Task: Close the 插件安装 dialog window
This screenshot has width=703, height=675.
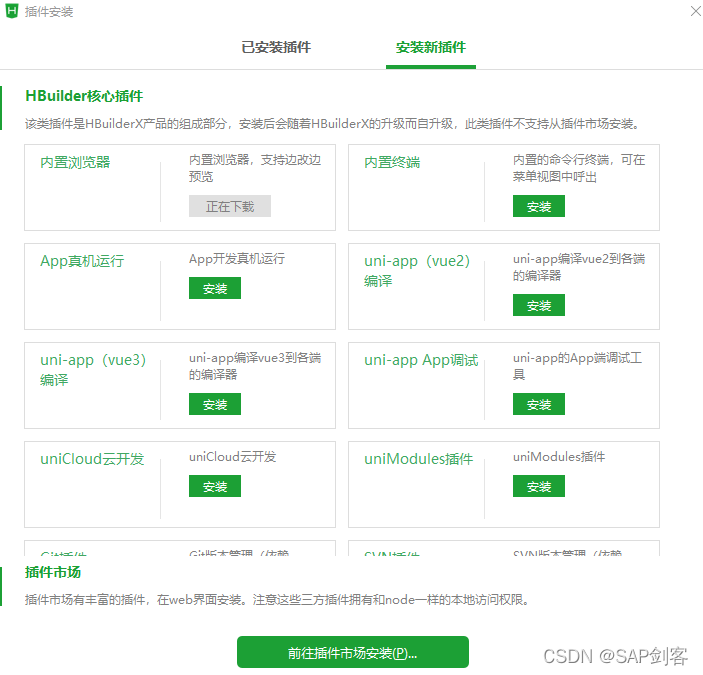Action: point(695,11)
